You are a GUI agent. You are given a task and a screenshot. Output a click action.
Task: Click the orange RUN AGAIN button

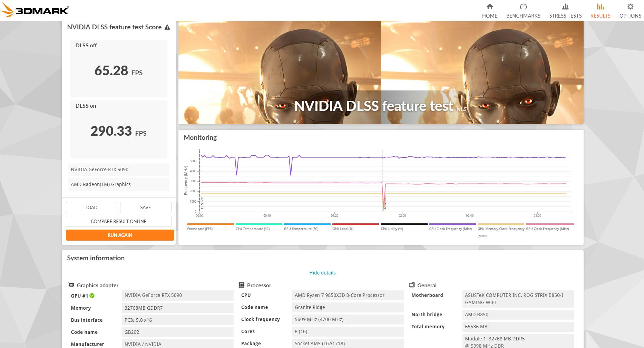[120, 235]
